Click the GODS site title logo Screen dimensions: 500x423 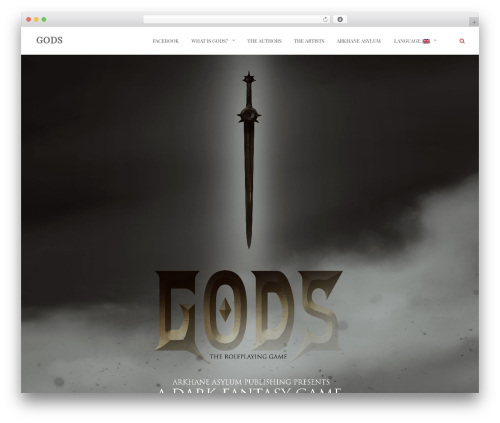point(49,40)
